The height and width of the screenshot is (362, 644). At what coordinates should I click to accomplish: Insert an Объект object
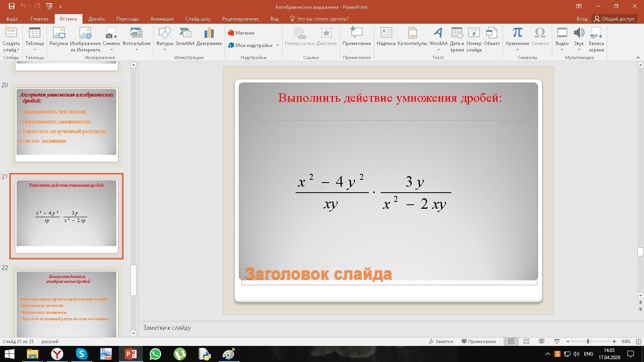(492, 37)
